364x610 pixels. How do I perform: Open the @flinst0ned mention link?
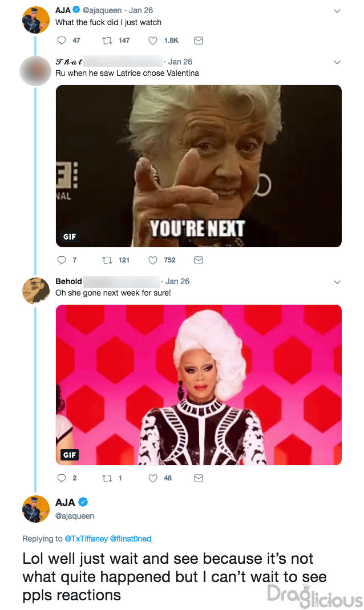pos(131,539)
